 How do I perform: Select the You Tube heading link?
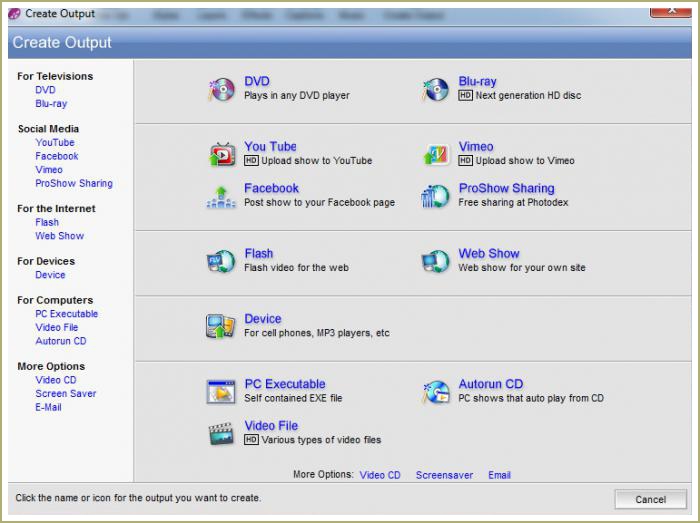pos(270,146)
